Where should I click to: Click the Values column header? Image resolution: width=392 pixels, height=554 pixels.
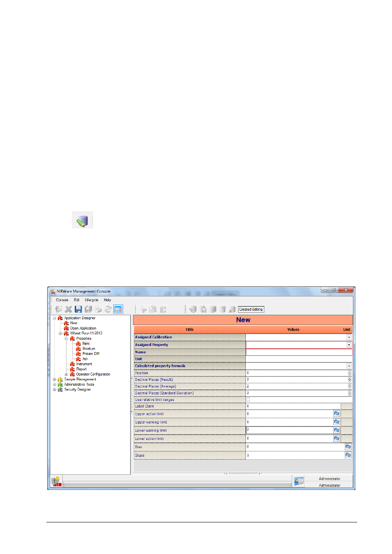click(293, 330)
